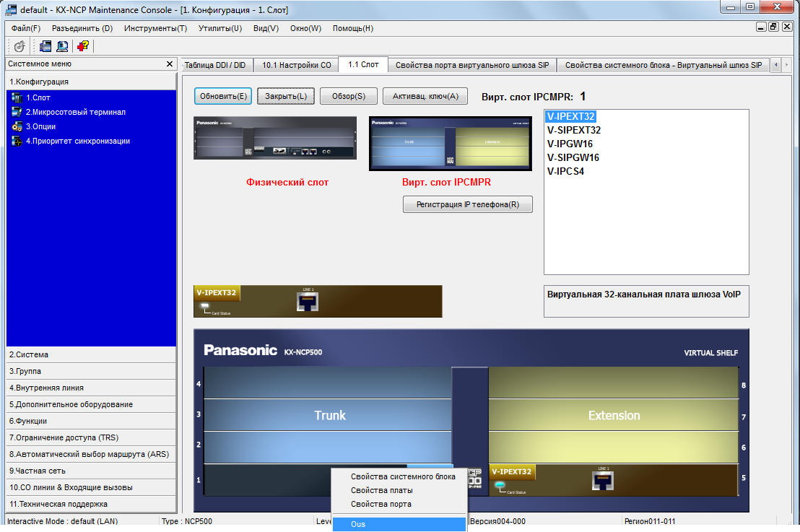
Task: Select Свойства платы from the context menu
Action: 381,490
